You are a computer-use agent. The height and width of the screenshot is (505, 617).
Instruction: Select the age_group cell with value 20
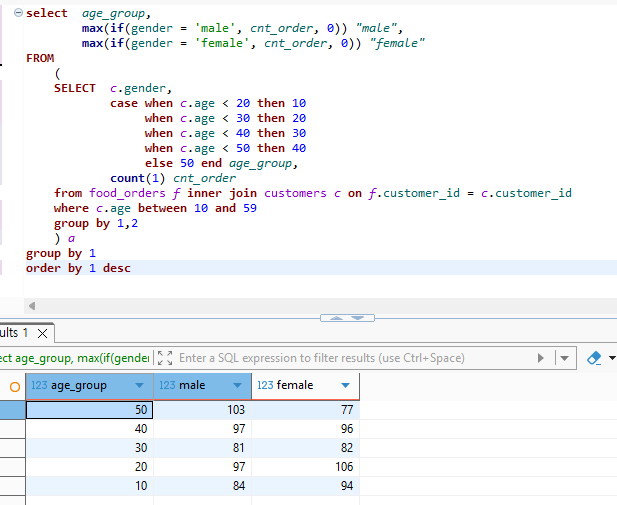[x=90, y=466]
